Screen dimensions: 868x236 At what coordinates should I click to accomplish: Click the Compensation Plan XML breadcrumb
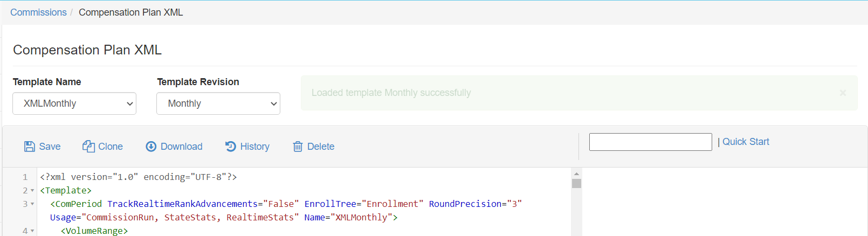[130, 12]
